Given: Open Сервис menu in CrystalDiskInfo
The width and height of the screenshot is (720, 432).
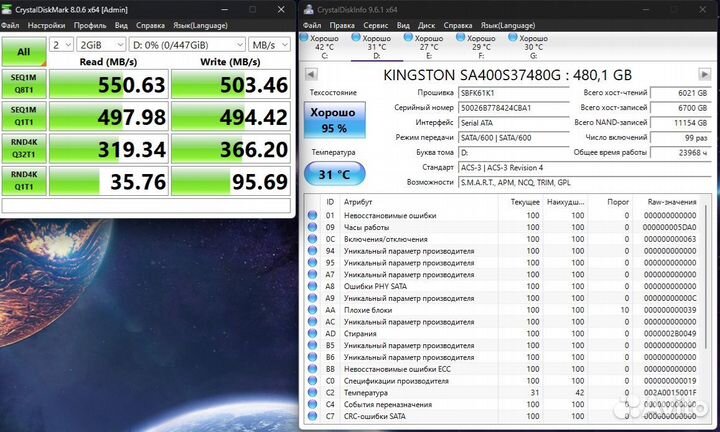Looking at the screenshot, I should [375, 25].
